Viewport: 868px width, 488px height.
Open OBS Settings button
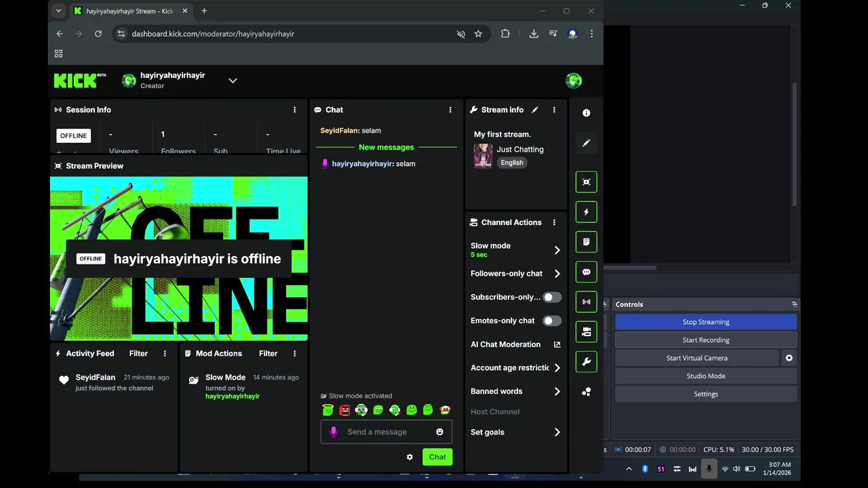[706, 394]
